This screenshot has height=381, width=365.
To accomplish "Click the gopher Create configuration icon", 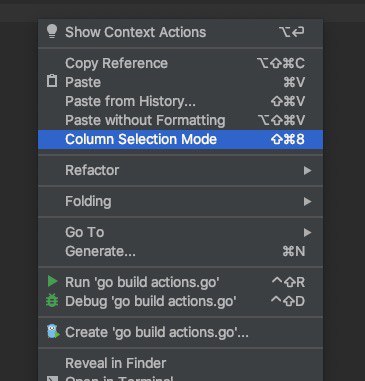I will pyautogui.click(x=53, y=332).
